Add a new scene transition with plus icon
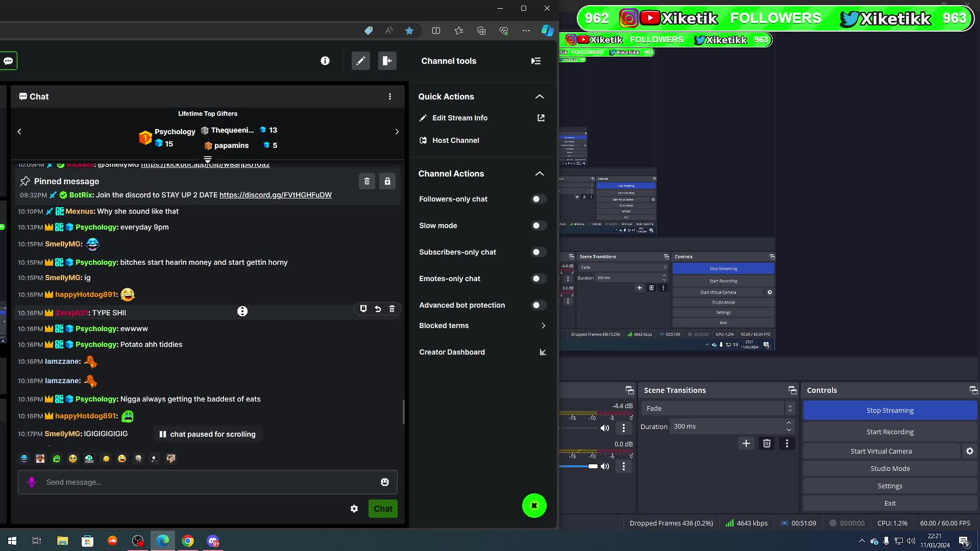980x551 pixels. click(746, 443)
